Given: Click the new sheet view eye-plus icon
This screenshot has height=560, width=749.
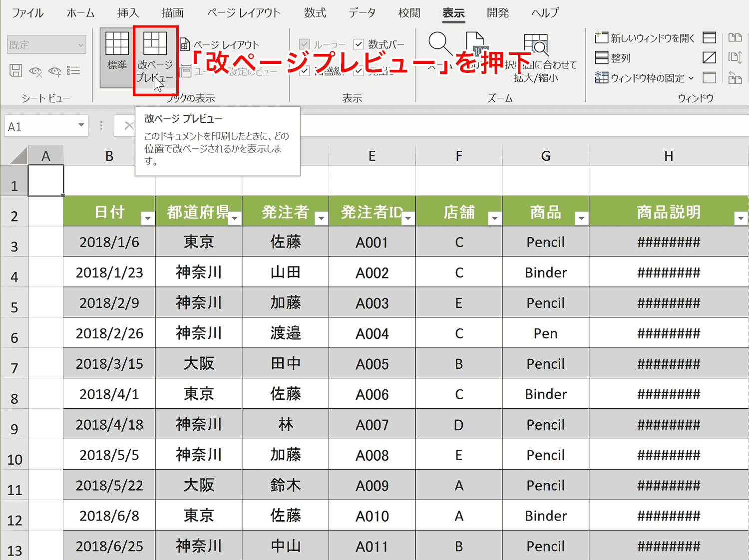Looking at the screenshot, I should tap(55, 71).
